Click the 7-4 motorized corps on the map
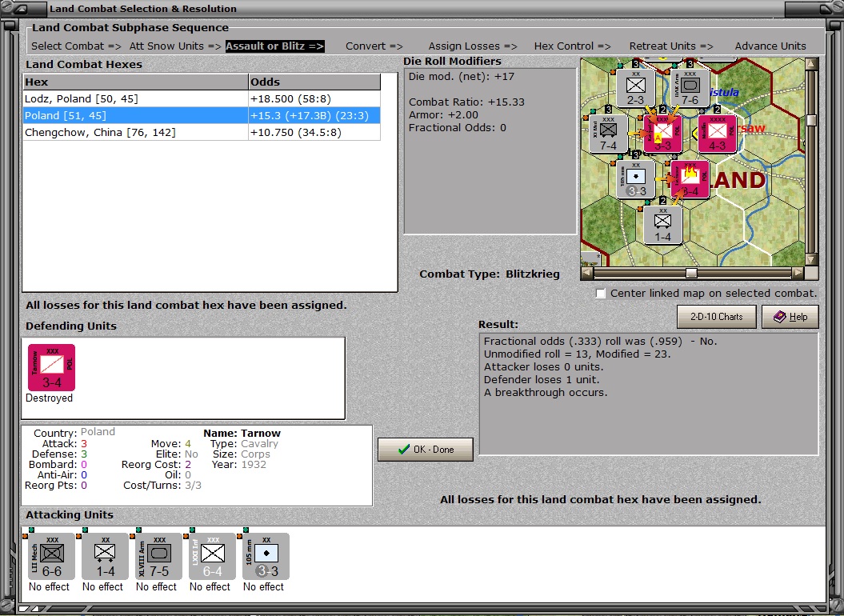The image size is (844, 616). coord(608,133)
